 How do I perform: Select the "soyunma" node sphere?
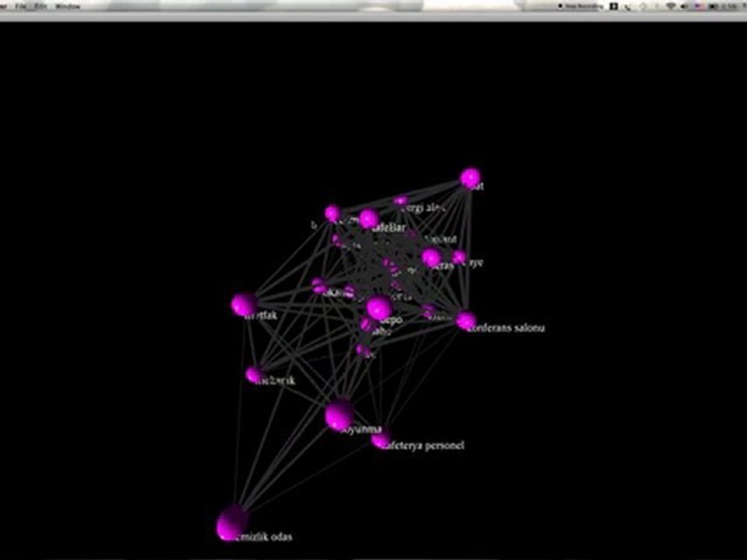tap(339, 415)
